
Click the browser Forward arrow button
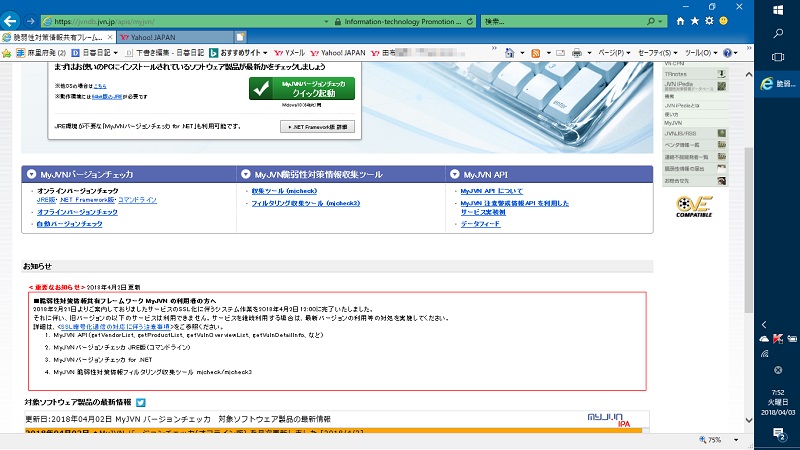pos(30,21)
